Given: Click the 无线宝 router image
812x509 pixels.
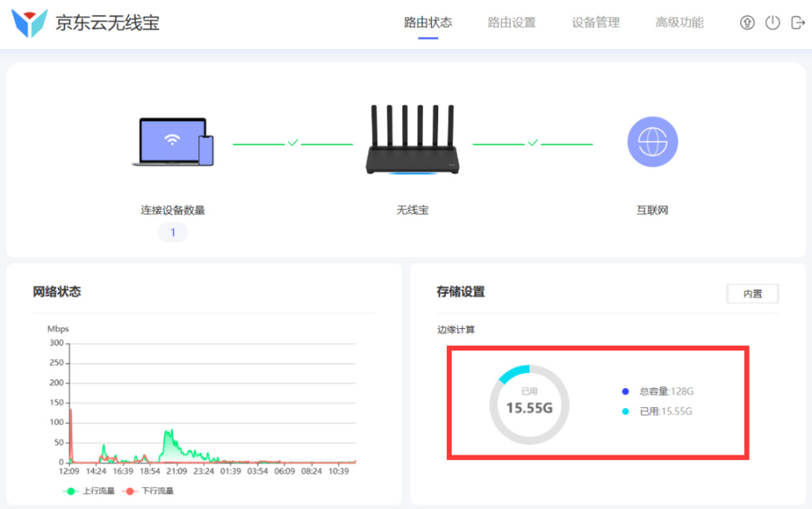Looking at the screenshot, I should point(412,140).
